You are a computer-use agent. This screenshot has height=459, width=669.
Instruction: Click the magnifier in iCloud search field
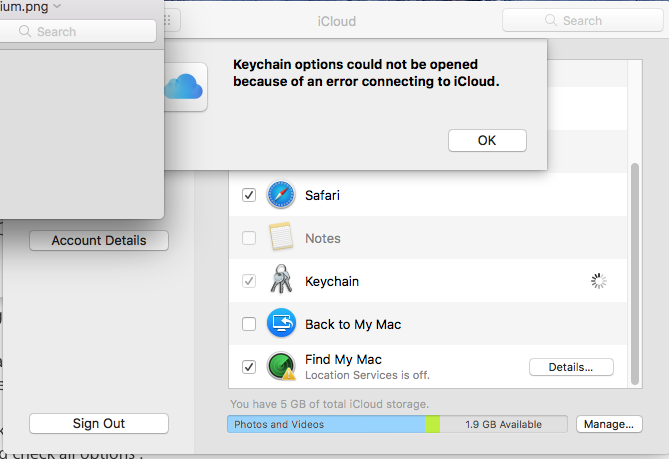point(550,20)
